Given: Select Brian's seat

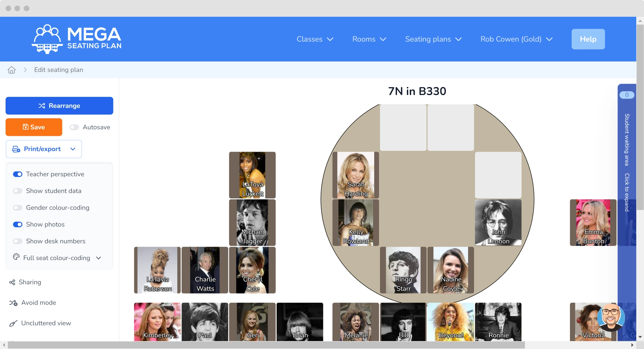Looking at the screenshot, I should click(300, 322).
